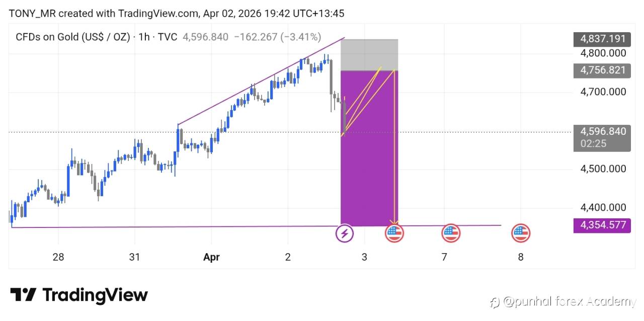Select the 1h timeframe label
The image size is (644, 321).
(144, 37)
